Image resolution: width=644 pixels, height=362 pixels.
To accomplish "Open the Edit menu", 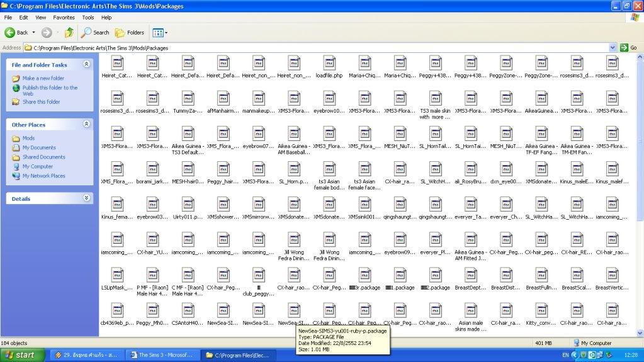I will (23, 18).
